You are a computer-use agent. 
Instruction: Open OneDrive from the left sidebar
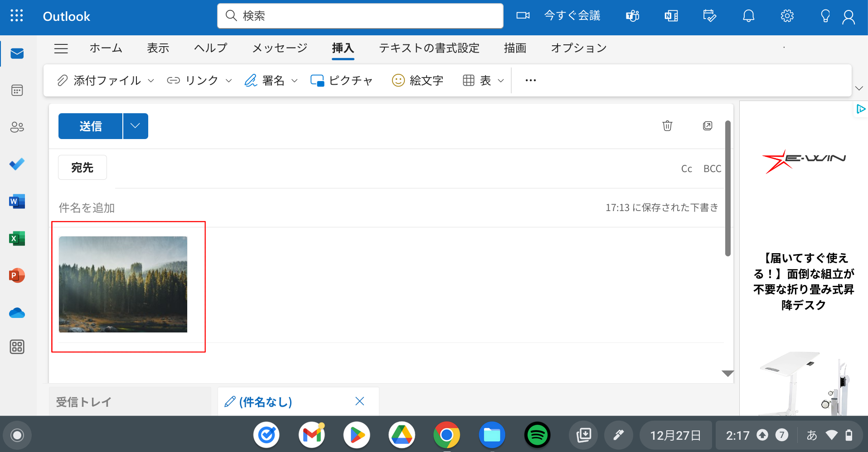pyautogui.click(x=17, y=313)
